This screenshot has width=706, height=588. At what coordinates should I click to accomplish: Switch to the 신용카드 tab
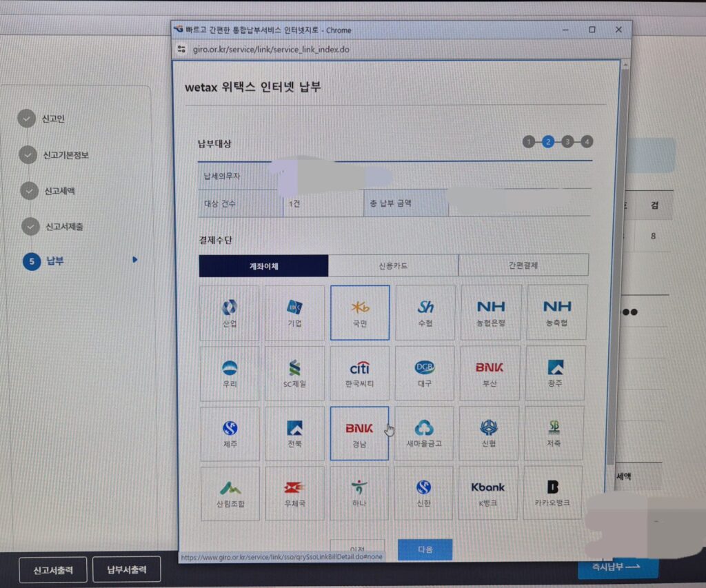[x=393, y=265]
